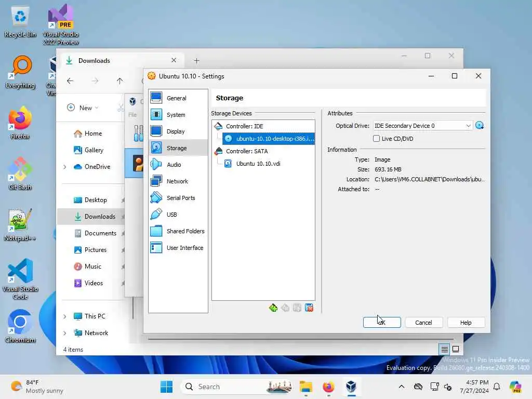Open New dropdown in File Explorer

pos(83,108)
